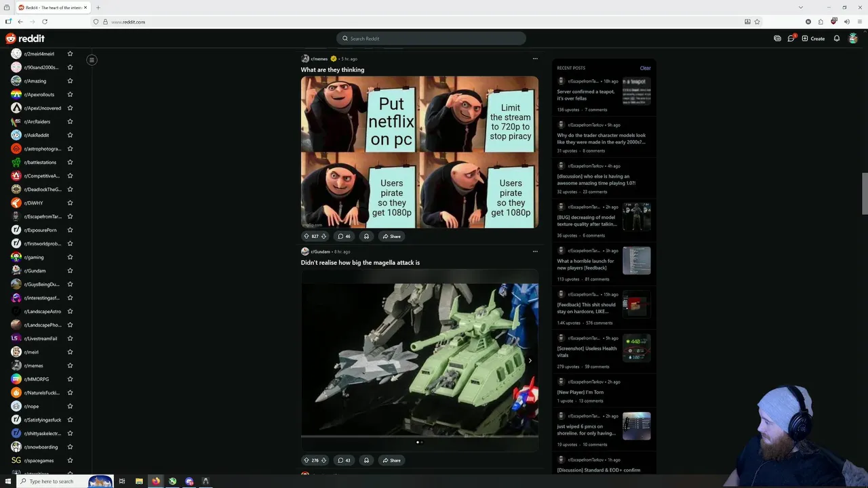This screenshot has height=488, width=868.
Task: Favorite r/2meirl4meirl with its star
Action: [70, 54]
